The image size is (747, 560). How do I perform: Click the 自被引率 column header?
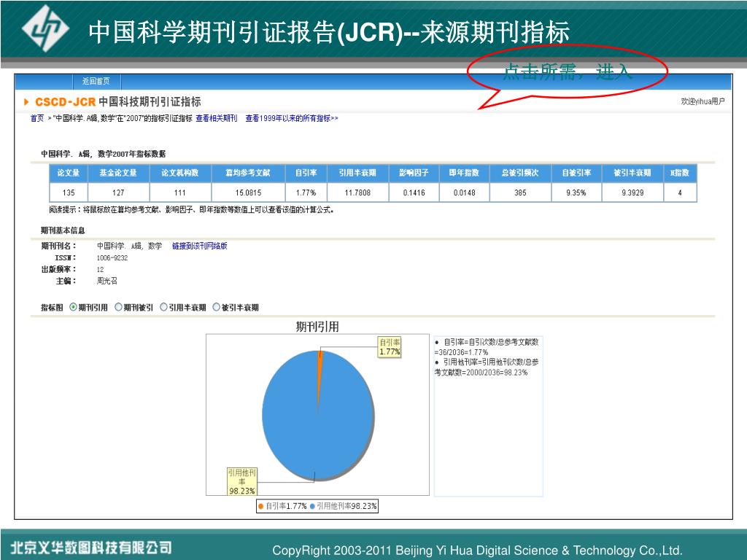click(x=576, y=173)
